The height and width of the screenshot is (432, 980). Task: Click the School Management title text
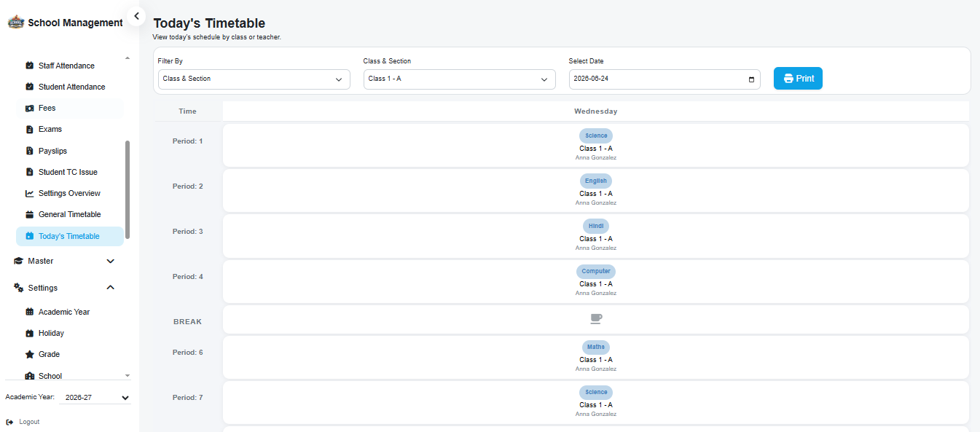pos(75,23)
